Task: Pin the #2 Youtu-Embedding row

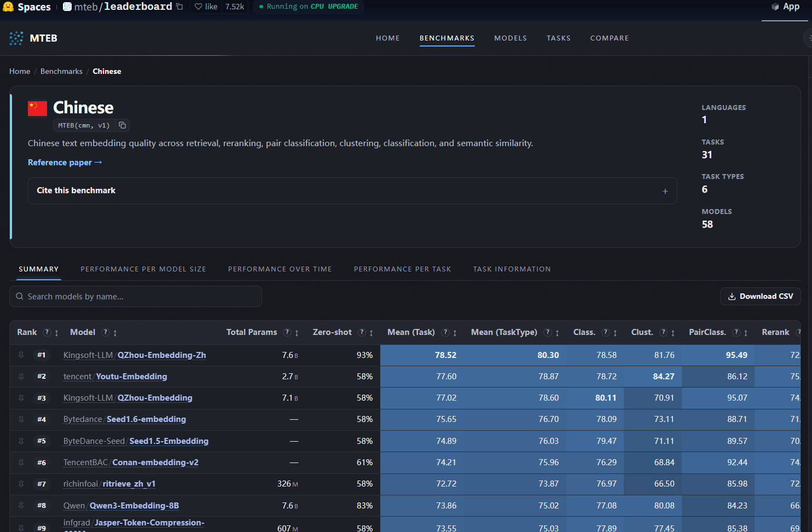Action: point(21,377)
